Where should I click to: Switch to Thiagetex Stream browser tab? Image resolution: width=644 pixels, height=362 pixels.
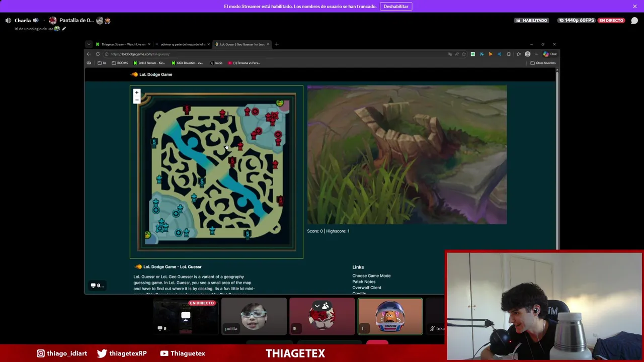123,44
